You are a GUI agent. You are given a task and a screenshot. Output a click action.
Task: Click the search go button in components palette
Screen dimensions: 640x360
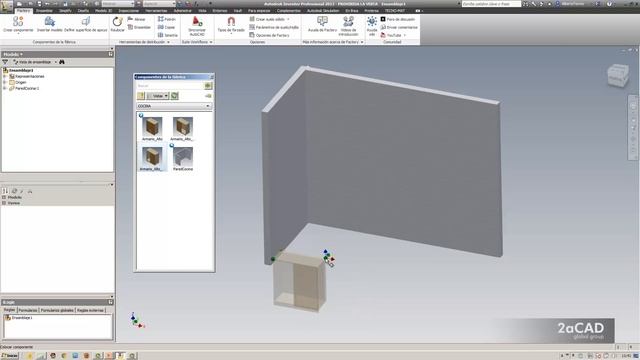[208, 86]
